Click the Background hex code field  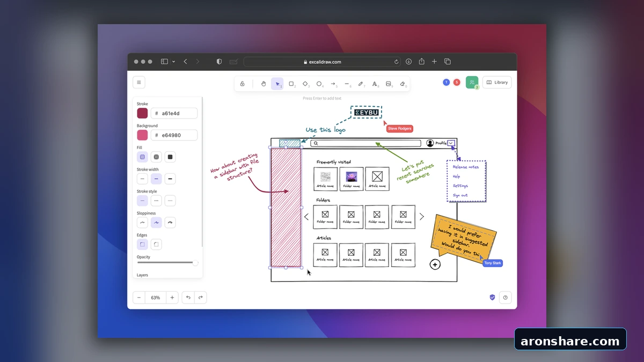pos(174,135)
